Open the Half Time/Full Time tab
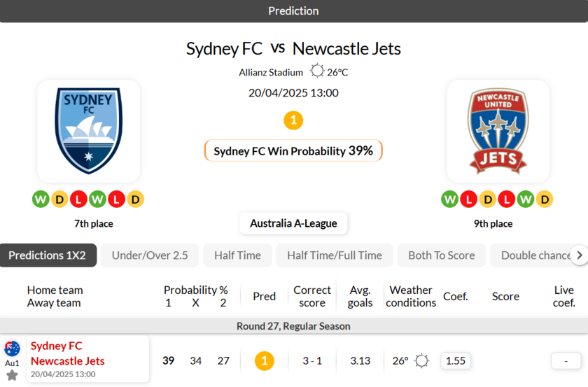 click(335, 255)
